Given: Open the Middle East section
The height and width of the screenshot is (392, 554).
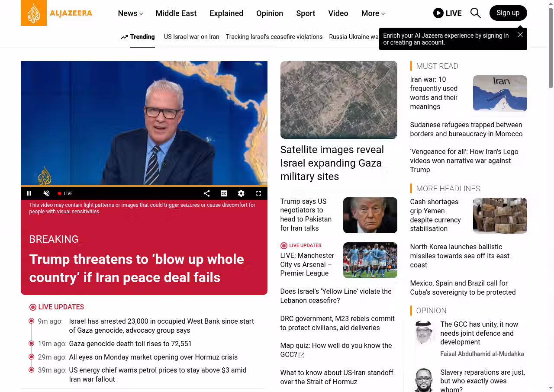Looking at the screenshot, I should (176, 13).
